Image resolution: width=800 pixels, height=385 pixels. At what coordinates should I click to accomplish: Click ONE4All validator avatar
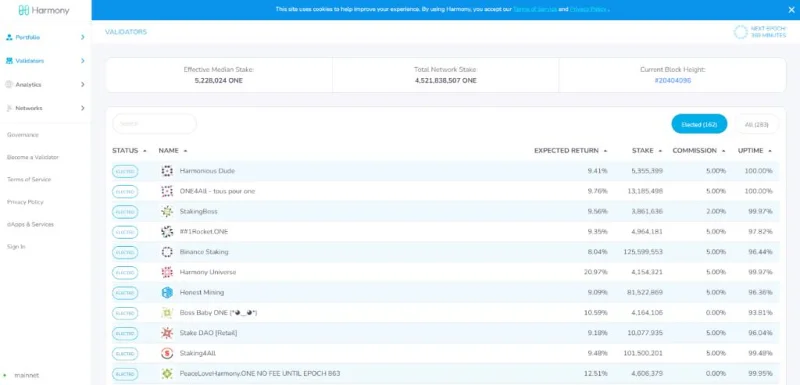coord(167,191)
